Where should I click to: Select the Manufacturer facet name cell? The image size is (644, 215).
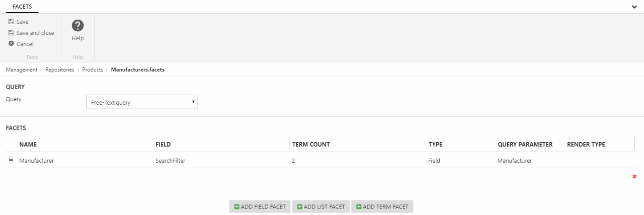coord(36,161)
